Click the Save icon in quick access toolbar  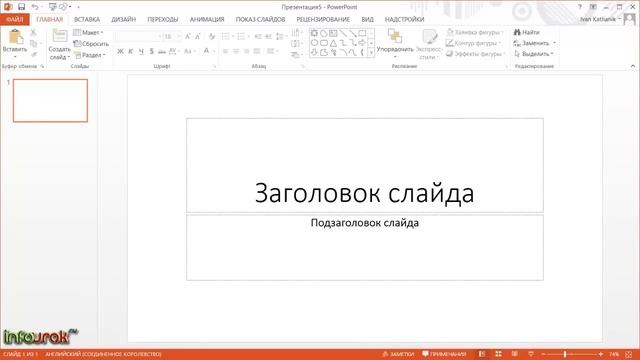click(22, 7)
